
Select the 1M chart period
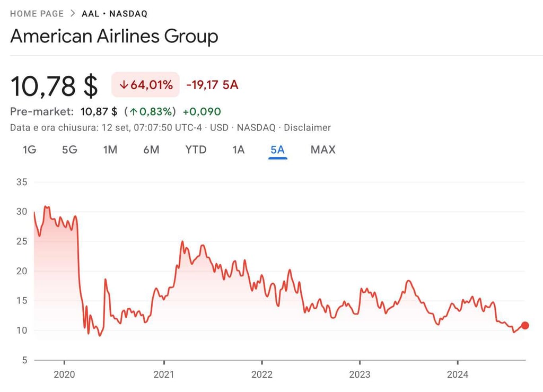(111, 150)
